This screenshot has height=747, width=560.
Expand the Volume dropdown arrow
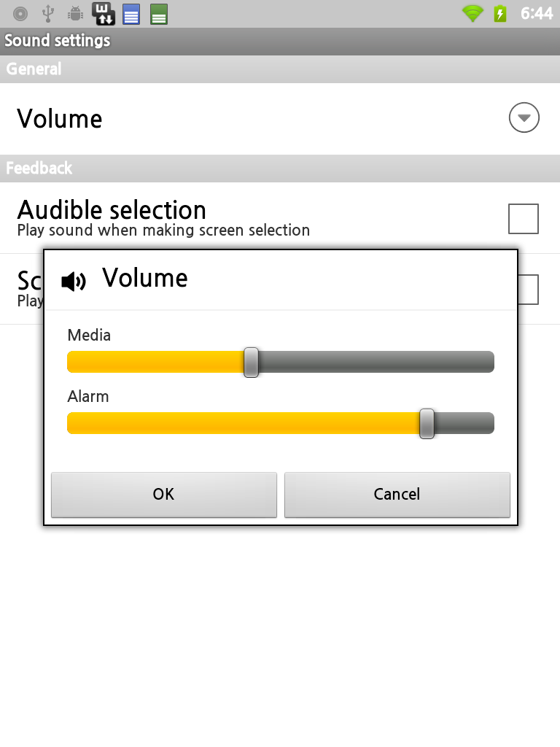click(x=524, y=118)
